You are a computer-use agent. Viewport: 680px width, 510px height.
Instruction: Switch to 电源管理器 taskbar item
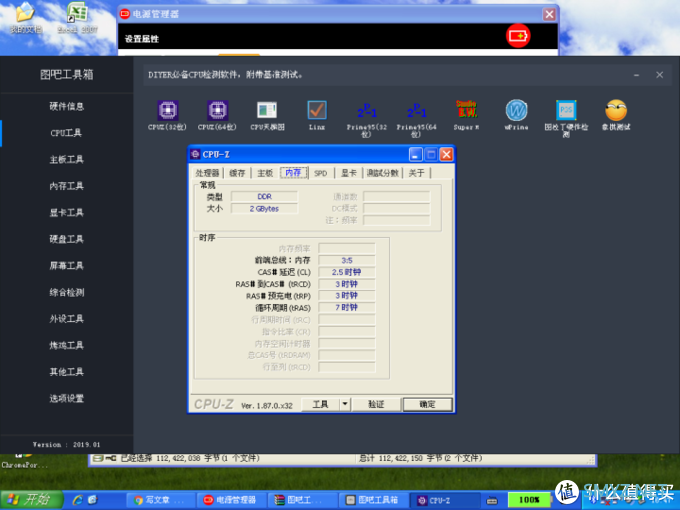pos(231,500)
